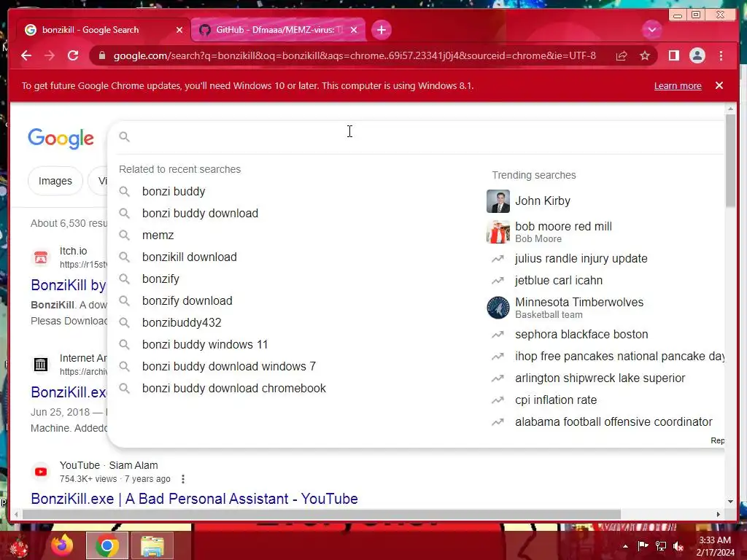Switch to bonzikill Google Search tab

[104, 30]
